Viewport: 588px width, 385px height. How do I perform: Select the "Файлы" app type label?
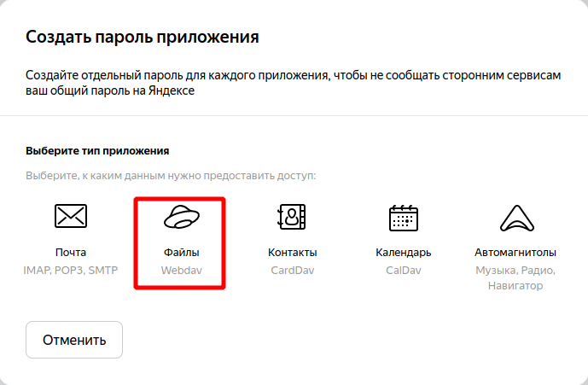point(181,253)
